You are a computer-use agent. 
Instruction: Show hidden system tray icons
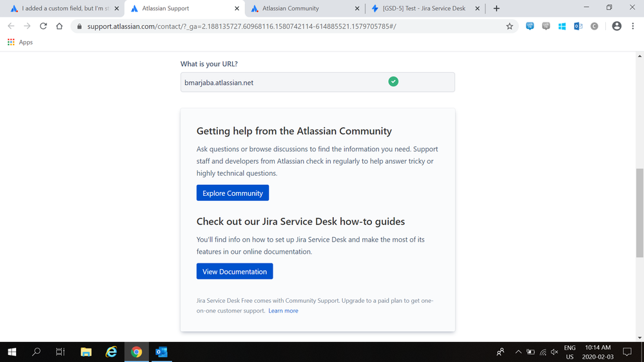pyautogui.click(x=518, y=352)
